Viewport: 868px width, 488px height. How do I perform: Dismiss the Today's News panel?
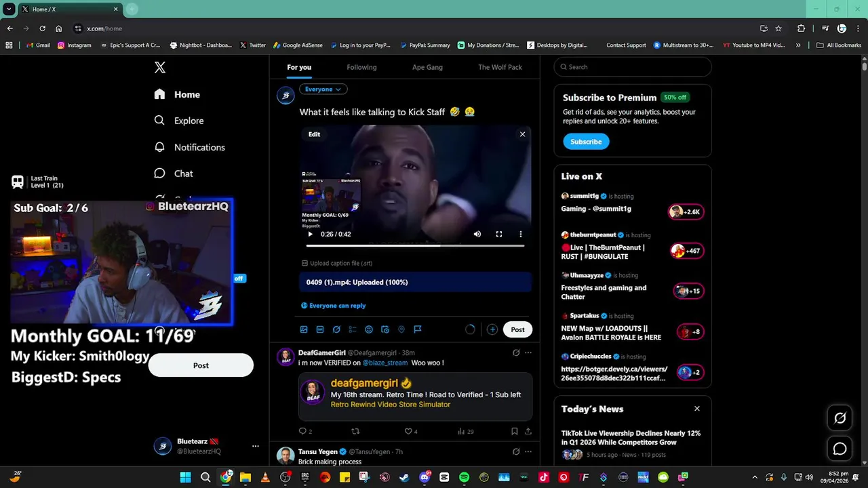[697, 409]
